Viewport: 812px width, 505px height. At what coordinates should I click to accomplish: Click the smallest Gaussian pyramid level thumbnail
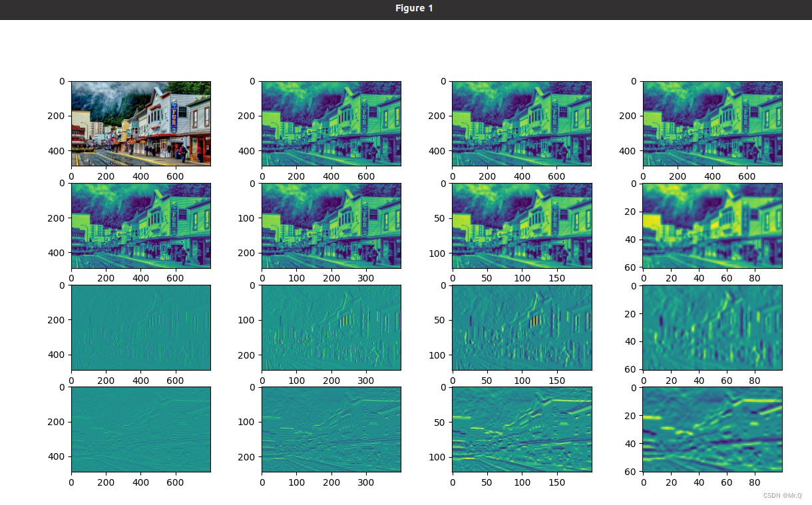click(711, 225)
